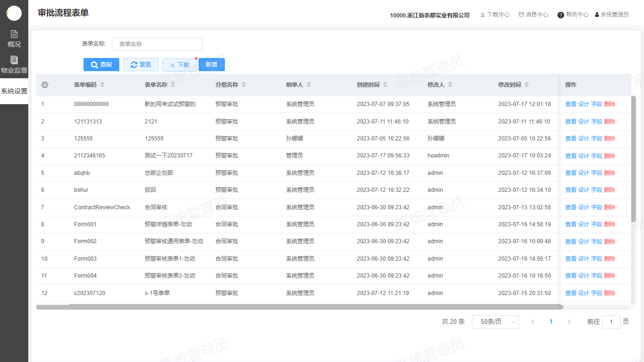This screenshot has width=644, height=362.
Task: Click the table column settings gear icon
Action: [x=45, y=85]
